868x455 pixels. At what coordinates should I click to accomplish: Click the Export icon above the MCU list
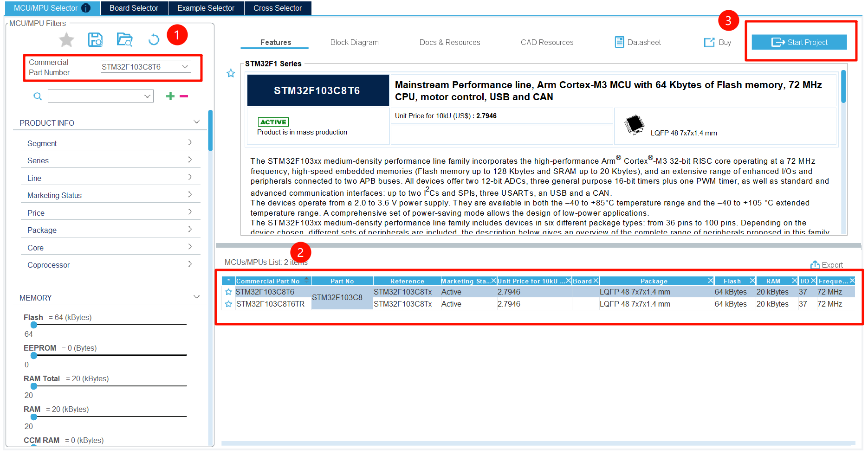click(x=815, y=265)
